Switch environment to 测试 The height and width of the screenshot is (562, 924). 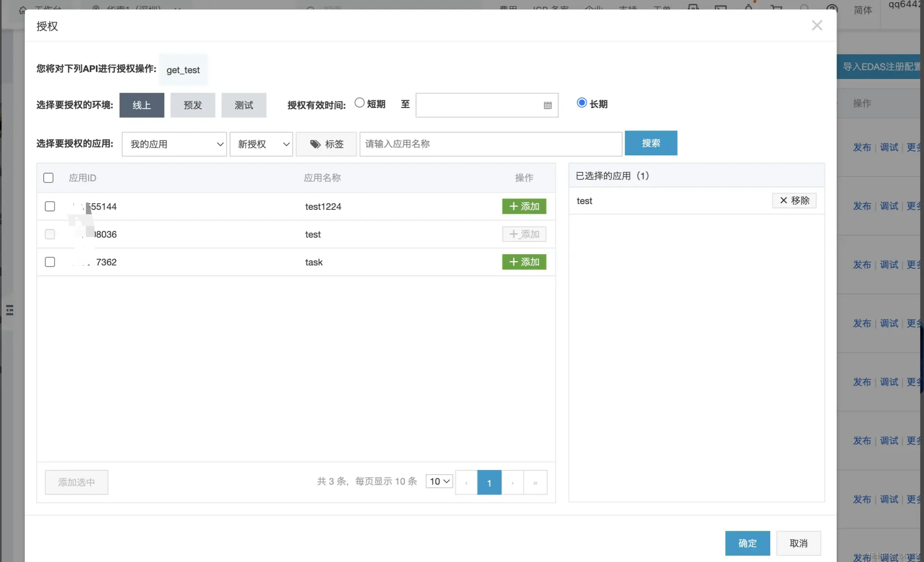click(x=244, y=105)
